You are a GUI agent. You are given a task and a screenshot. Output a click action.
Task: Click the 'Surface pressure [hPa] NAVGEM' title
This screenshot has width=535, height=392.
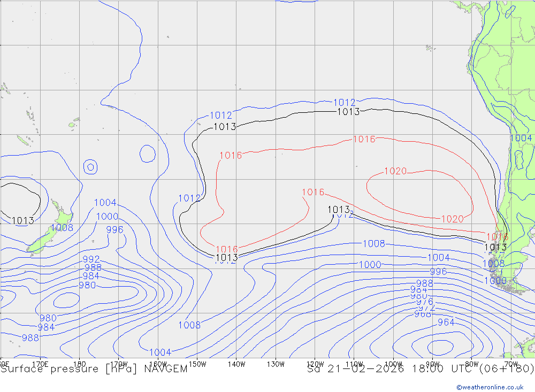(94, 369)
